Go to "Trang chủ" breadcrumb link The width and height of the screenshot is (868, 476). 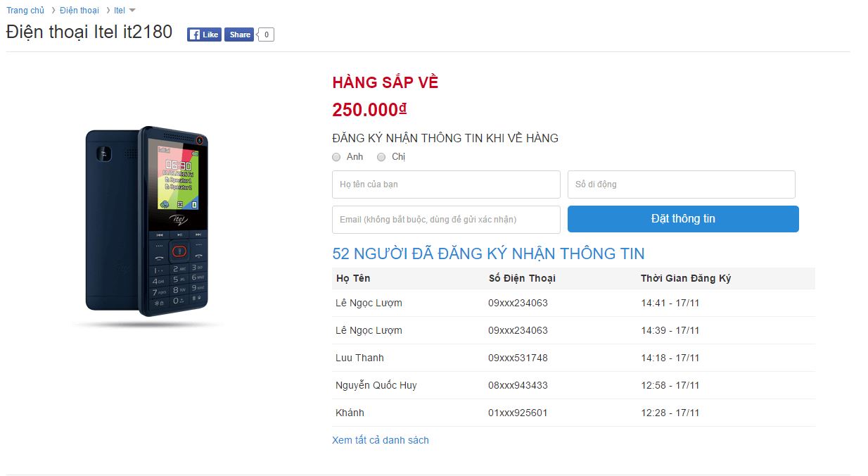(x=25, y=10)
